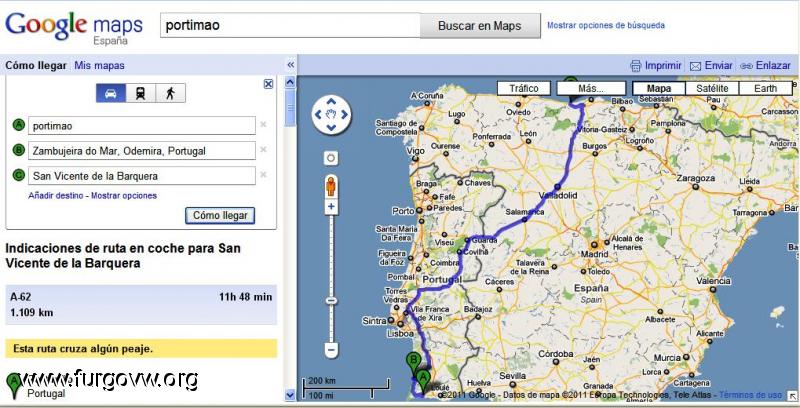Select public transit train icon

pyautogui.click(x=140, y=93)
